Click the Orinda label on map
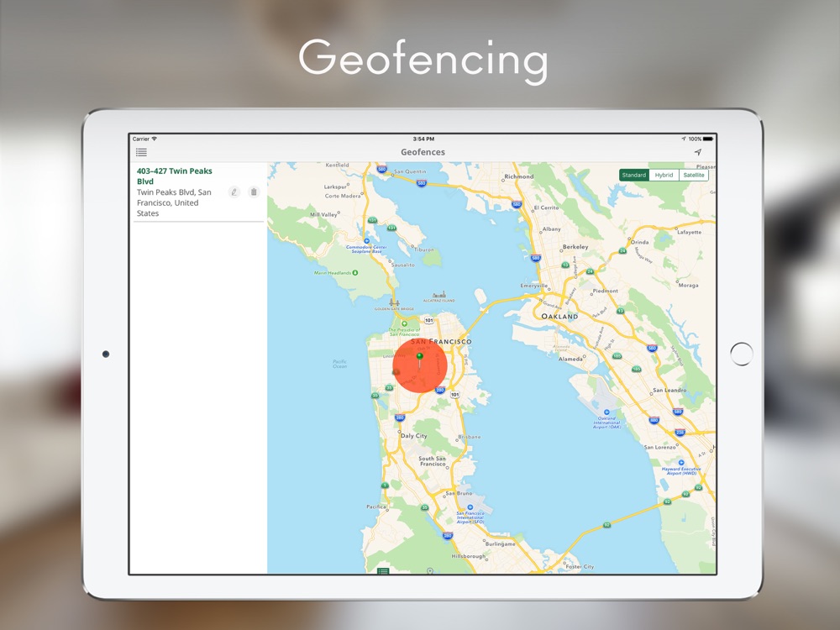The height and width of the screenshot is (630, 840). [x=640, y=242]
